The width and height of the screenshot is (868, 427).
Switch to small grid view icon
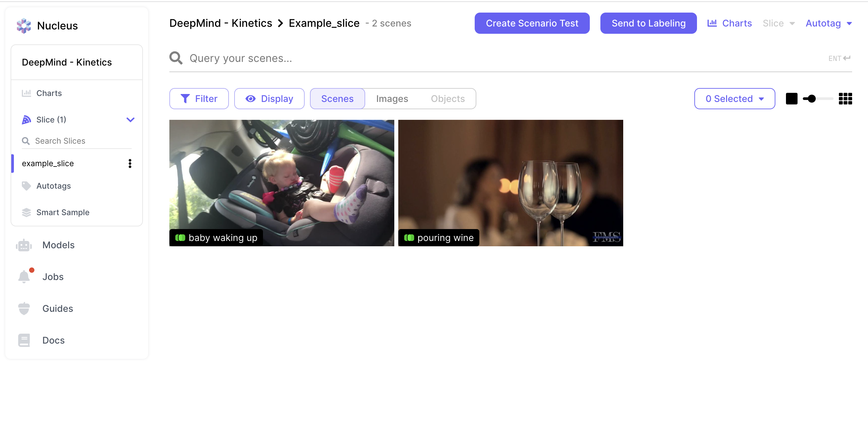pos(845,99)
